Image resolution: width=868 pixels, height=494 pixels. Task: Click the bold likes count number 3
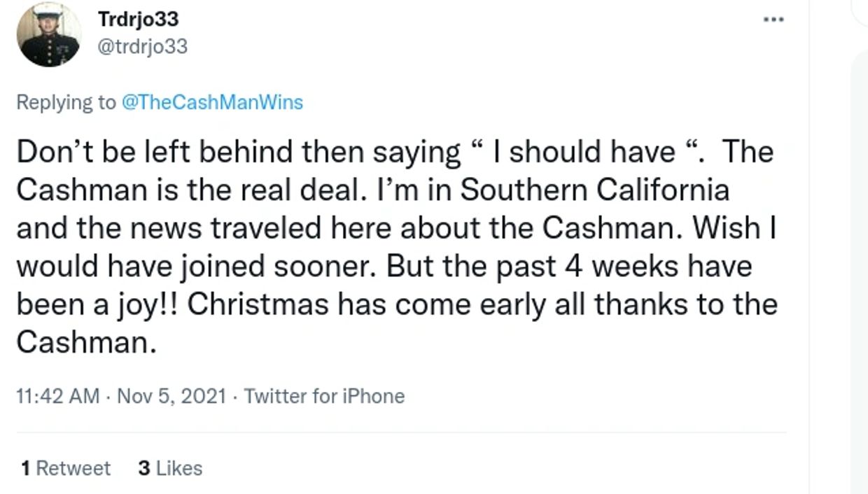tap(144, 468)
